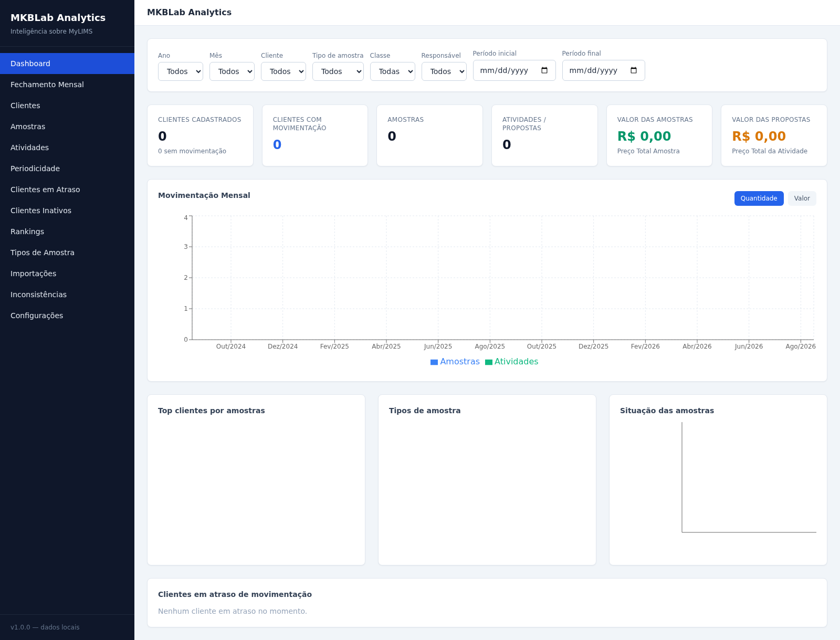Select Periodicidade in the sidebar

point(67,169)
